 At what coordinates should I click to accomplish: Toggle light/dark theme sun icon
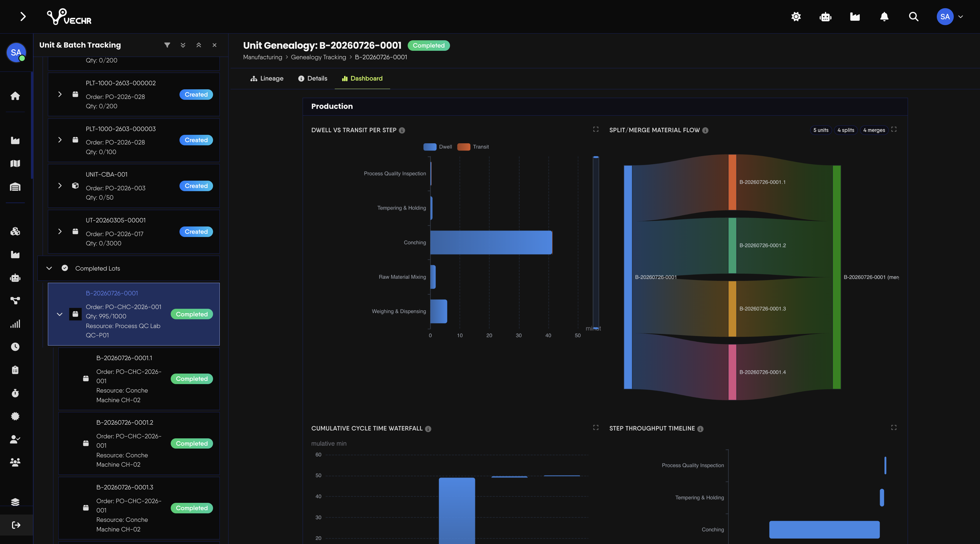(x=796, y=17)
